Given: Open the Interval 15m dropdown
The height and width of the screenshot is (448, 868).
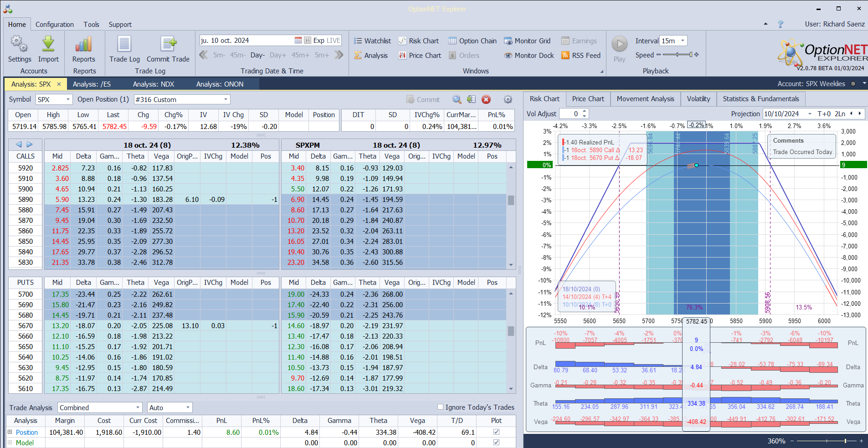Looking at the screenshot, I should point(683,41).
